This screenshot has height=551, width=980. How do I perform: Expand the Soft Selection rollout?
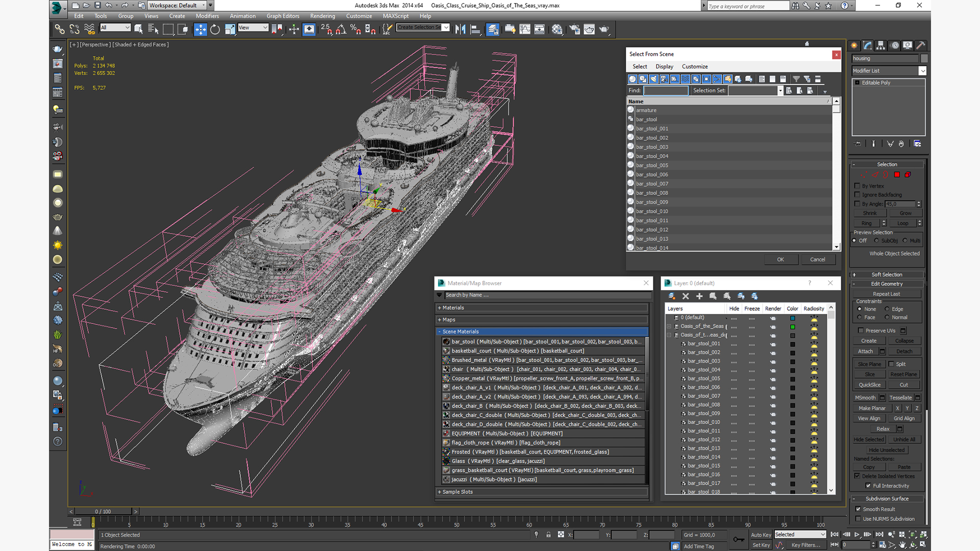[x=887, y=274]
